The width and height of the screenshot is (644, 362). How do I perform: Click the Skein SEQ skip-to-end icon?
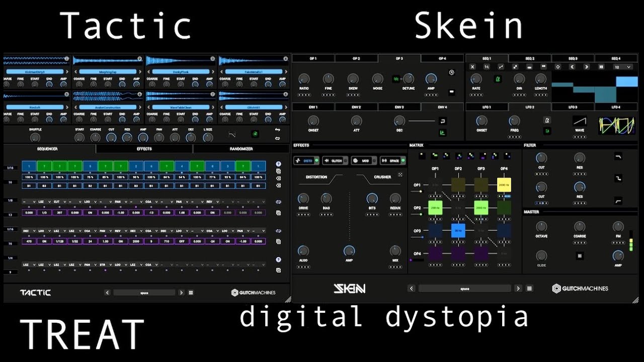pyautogui.click(x=601, y=66)
